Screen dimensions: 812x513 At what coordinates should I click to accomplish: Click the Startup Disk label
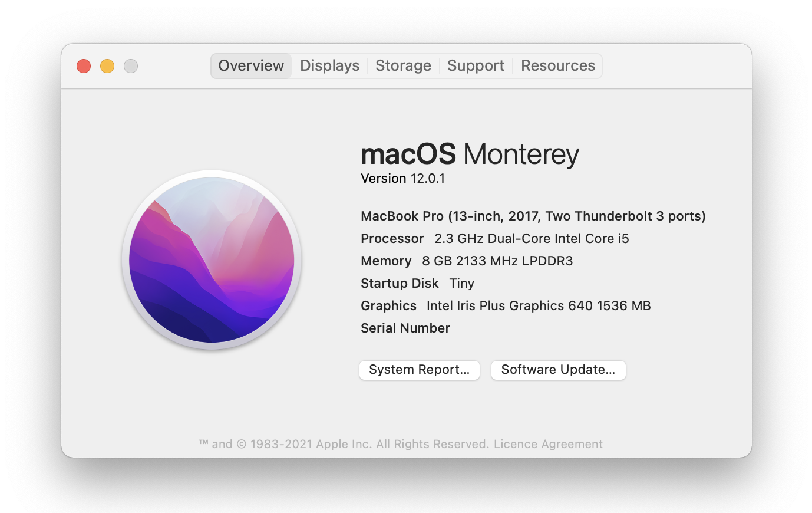(400, 283)
